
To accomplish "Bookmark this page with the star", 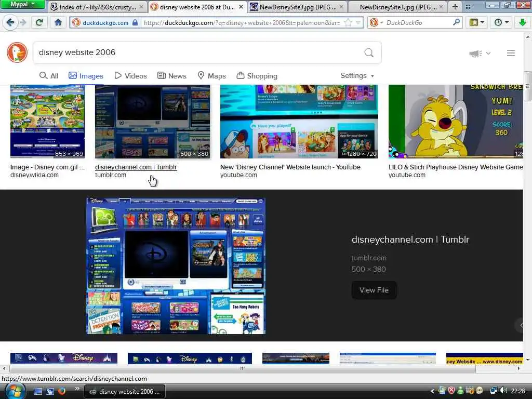I will click(348, 23).
